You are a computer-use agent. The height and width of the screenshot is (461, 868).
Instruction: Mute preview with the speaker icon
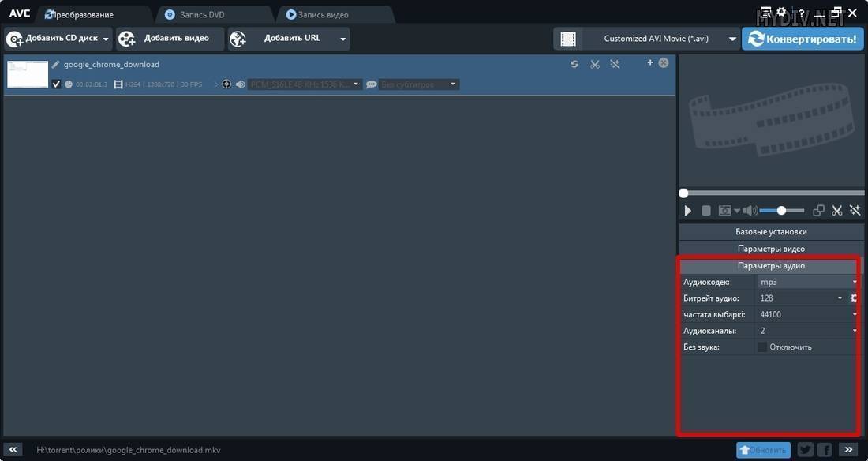point(750,211)
